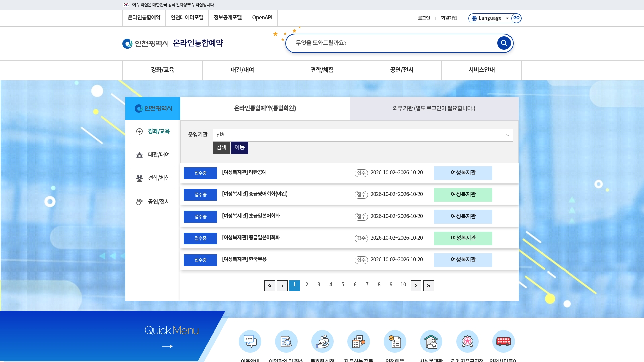Open the 시설물대관 house quick menu icon
Viewport: 644px width, 362px height.
431,342
